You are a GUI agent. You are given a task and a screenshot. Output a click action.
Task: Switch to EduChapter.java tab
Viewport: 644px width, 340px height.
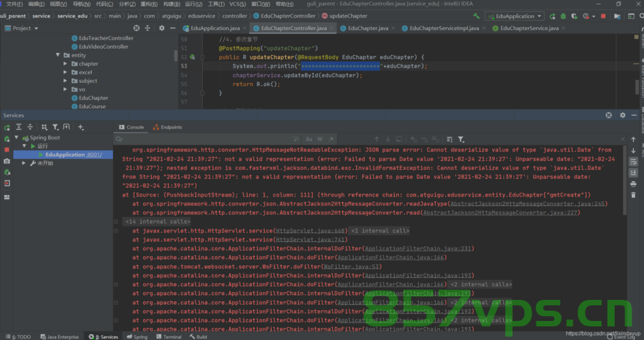[x=368, y=29]
